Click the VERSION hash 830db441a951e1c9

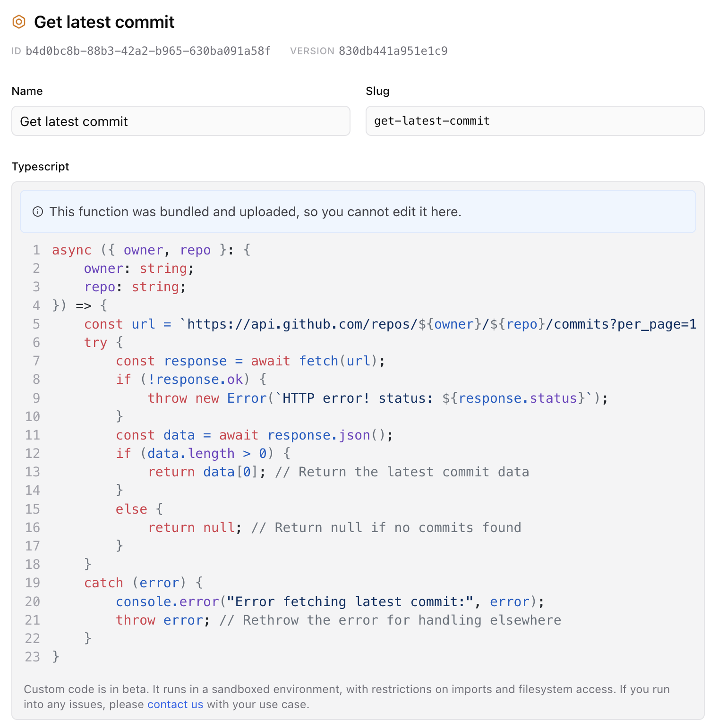click(x=393, y=51)
